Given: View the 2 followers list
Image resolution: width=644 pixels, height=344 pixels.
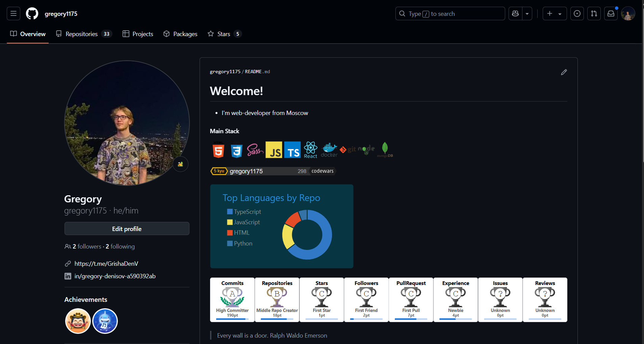Looking at the screenshot, I should (x=87, y=247).
